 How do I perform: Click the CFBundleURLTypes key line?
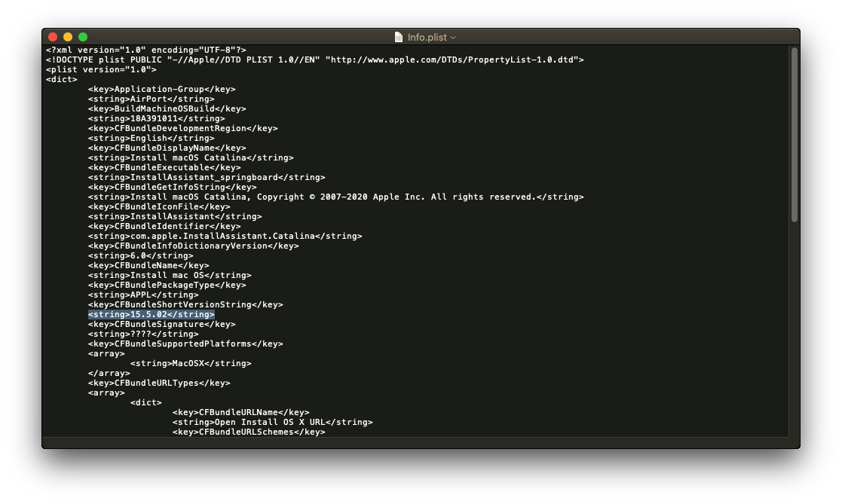click(x=159, y=383)
